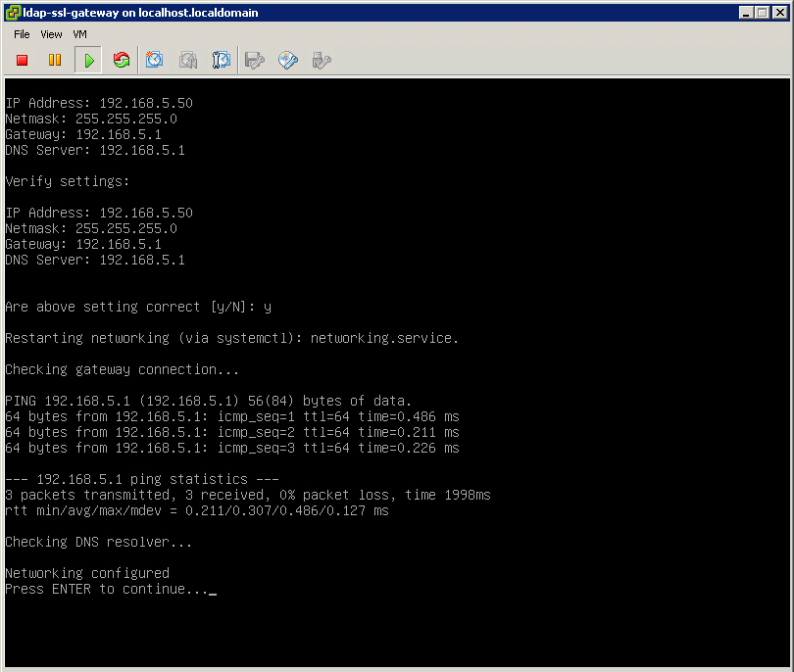Revert to the current snapshot
The height and width of the screenshot is (672, 794).
(187, 60)
